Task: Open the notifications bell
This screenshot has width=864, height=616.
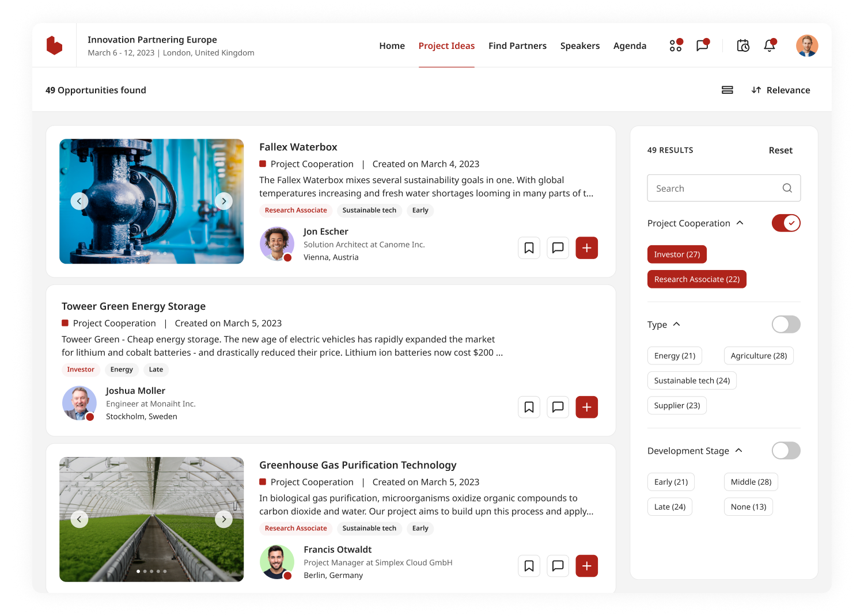Action: point(770,45)
